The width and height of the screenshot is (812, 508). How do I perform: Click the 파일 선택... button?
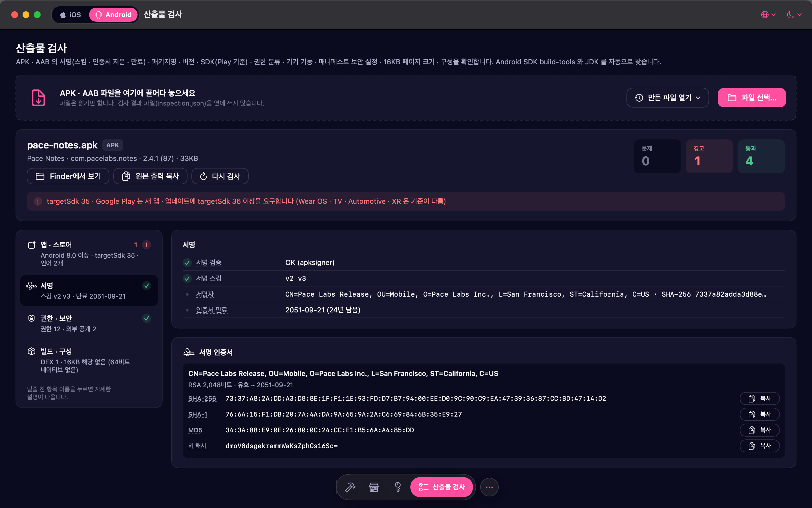point(752,97)
